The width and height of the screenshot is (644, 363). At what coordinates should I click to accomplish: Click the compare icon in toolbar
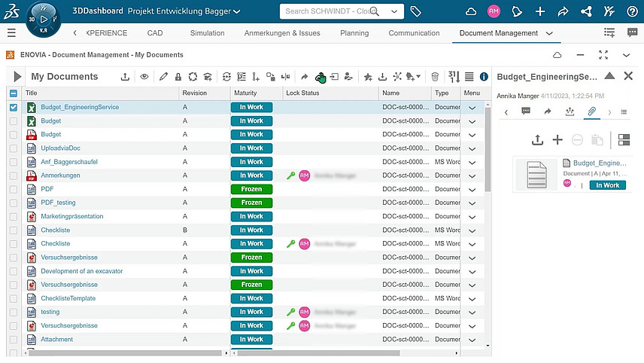[x=285, y=77]
